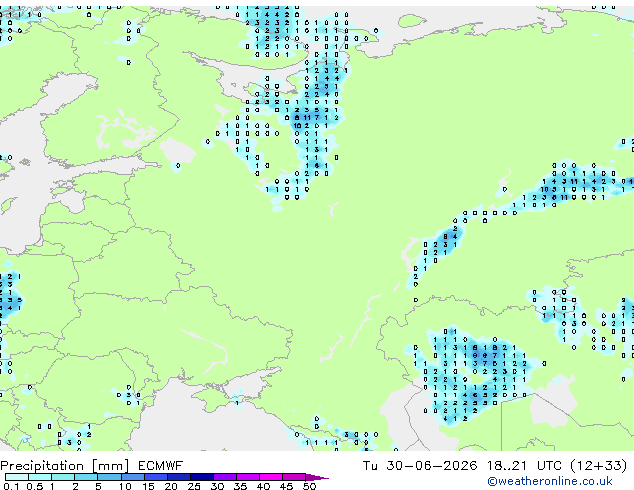Viewport: 634px width, 490px height.
Task: Click the "20" legend value
Action: [x=171, y=486]
